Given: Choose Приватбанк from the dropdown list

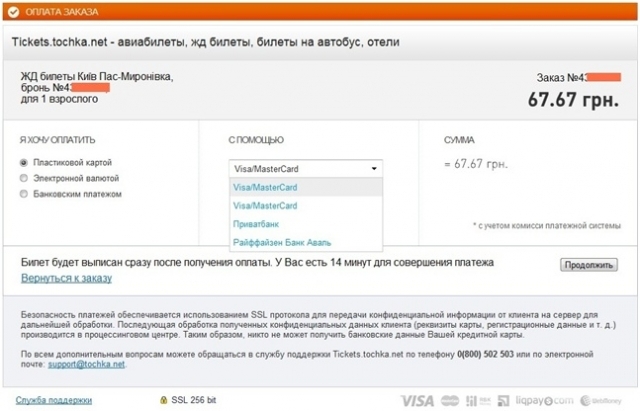Looking at the screenshot, I should [x=306, y=224].
